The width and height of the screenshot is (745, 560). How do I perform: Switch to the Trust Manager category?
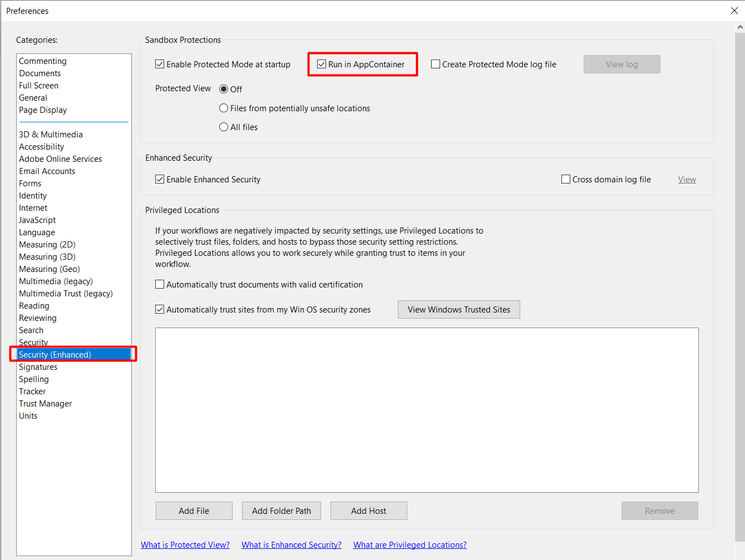click(x=45, y=403)
